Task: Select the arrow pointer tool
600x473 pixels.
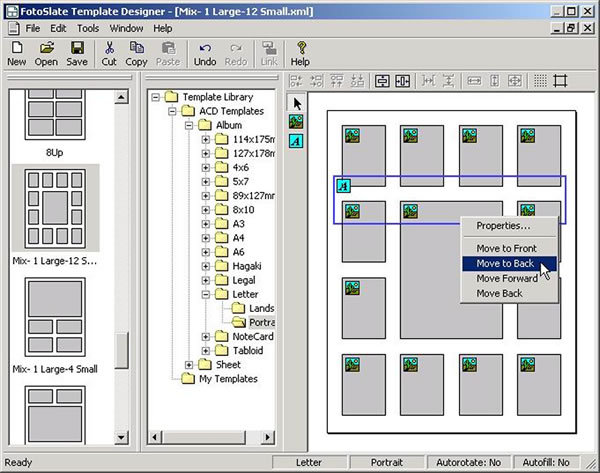Action: pos(297,104)
